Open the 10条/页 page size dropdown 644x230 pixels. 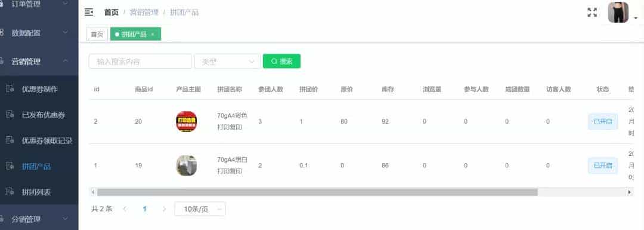click(x=200, y=209)
